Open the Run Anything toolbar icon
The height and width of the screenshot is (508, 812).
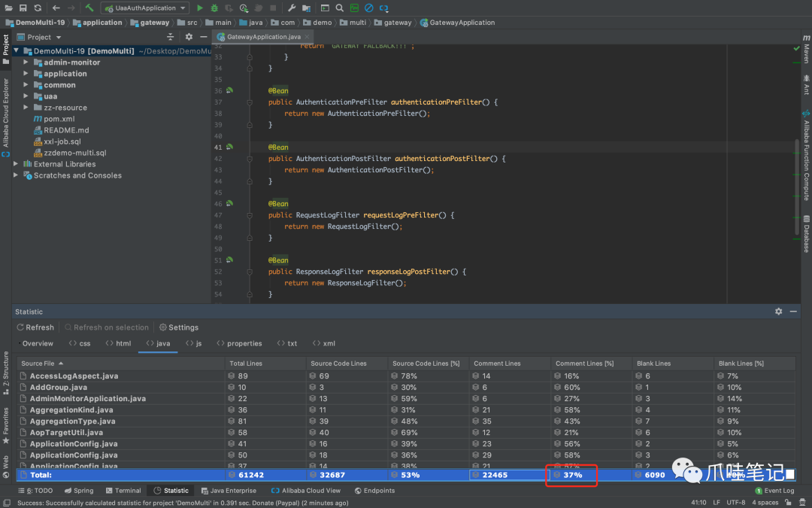(325, 8)
